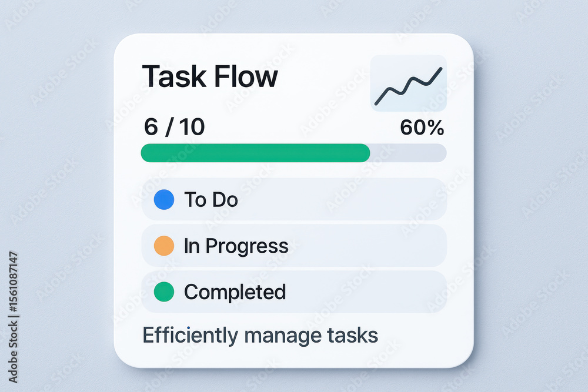The image size is (588, 392).
Task: Click the number 6 in the task counter
Action: [x=151, y=127]
